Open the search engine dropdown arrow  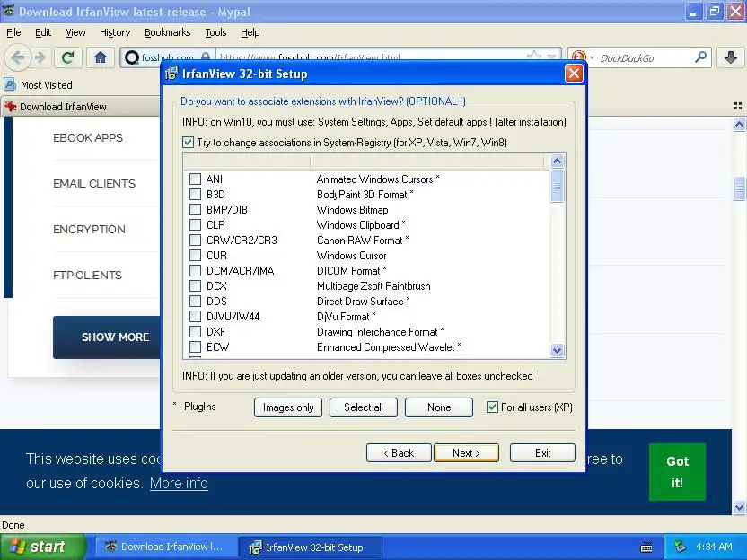[x=593, y=58]
